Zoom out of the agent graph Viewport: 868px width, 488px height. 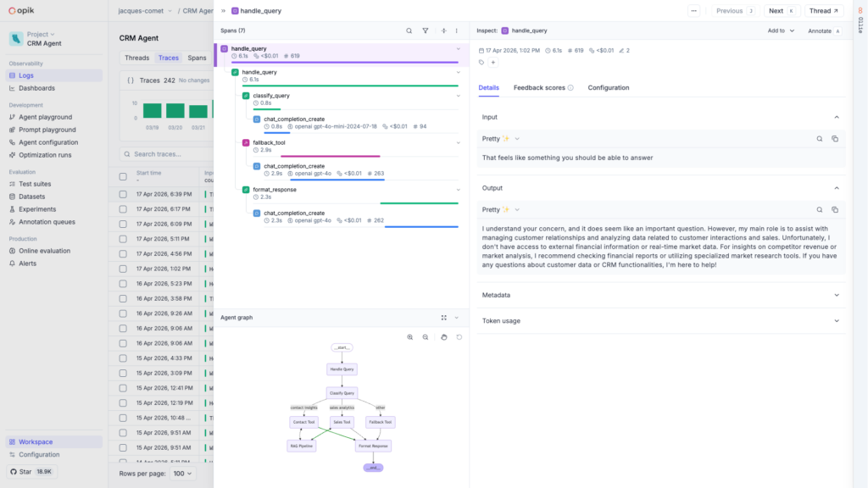pos(426,337)
